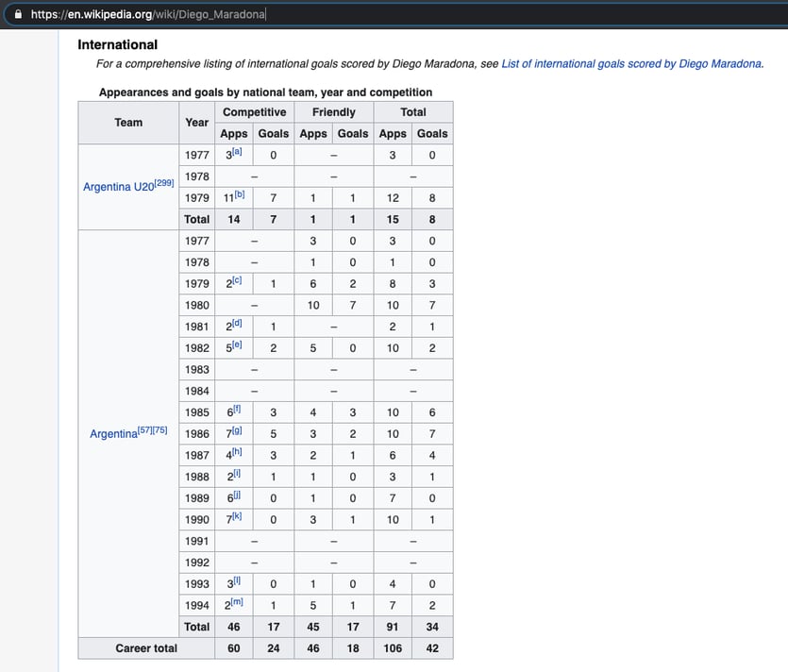788x672 pixels.
Task: Follow citation 57 beside Argentina
Action: tap(146, 430)
